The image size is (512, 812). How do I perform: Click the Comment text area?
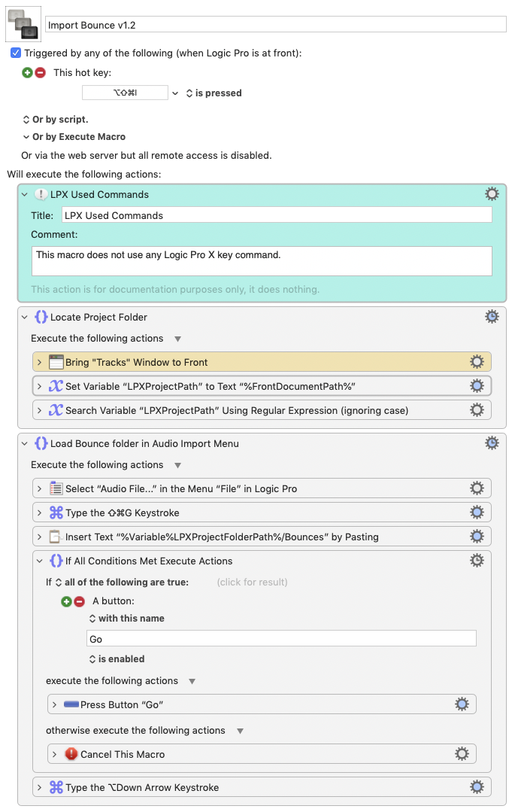click(x=262, y=261)
